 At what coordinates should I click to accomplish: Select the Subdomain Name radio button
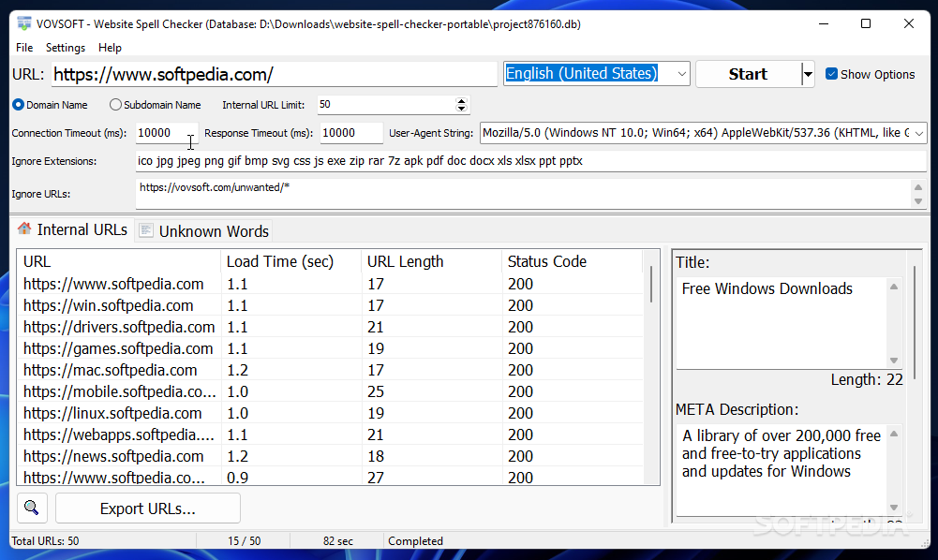pos(115,105)
